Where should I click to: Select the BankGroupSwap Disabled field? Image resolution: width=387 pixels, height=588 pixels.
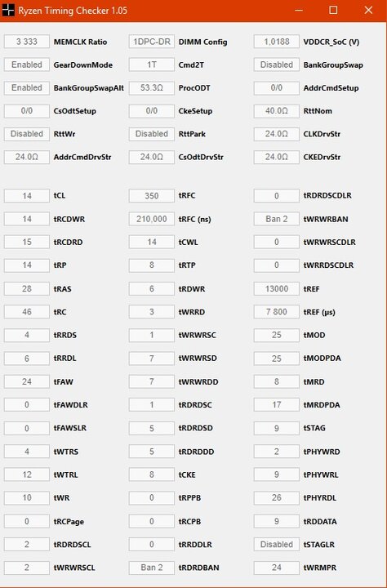277,65
